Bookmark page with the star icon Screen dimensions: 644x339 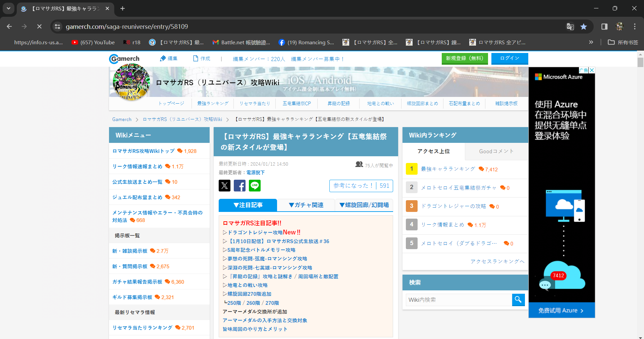(584, 26)
